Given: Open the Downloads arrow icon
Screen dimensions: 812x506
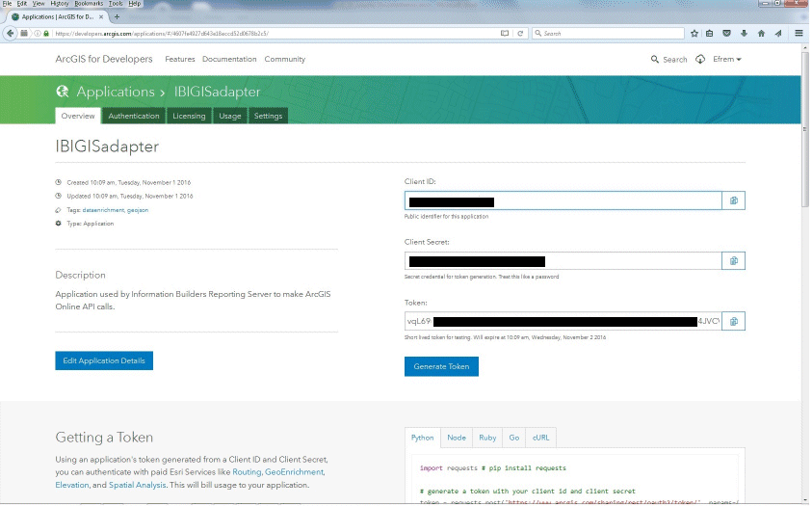Looking at the screenshot, I should tap(744, 33).
